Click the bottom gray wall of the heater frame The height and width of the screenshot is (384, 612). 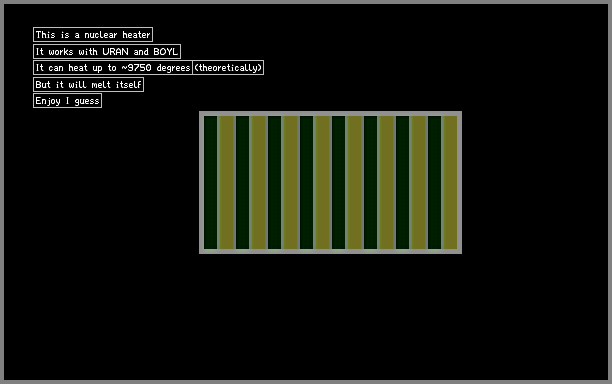(x=331, y=251)
